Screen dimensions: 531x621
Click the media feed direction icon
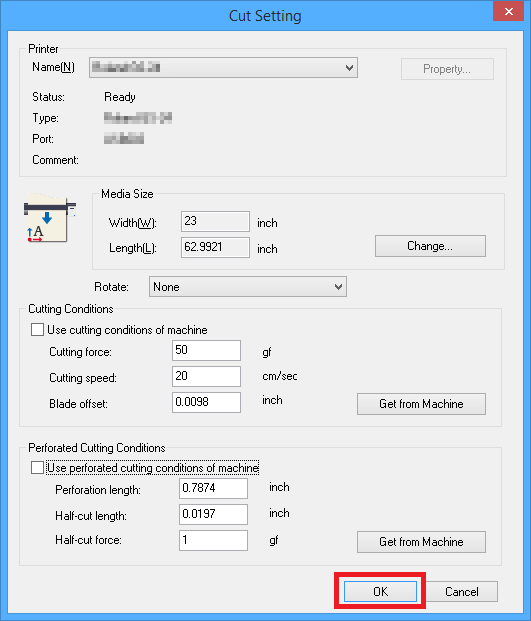[49, 218]
